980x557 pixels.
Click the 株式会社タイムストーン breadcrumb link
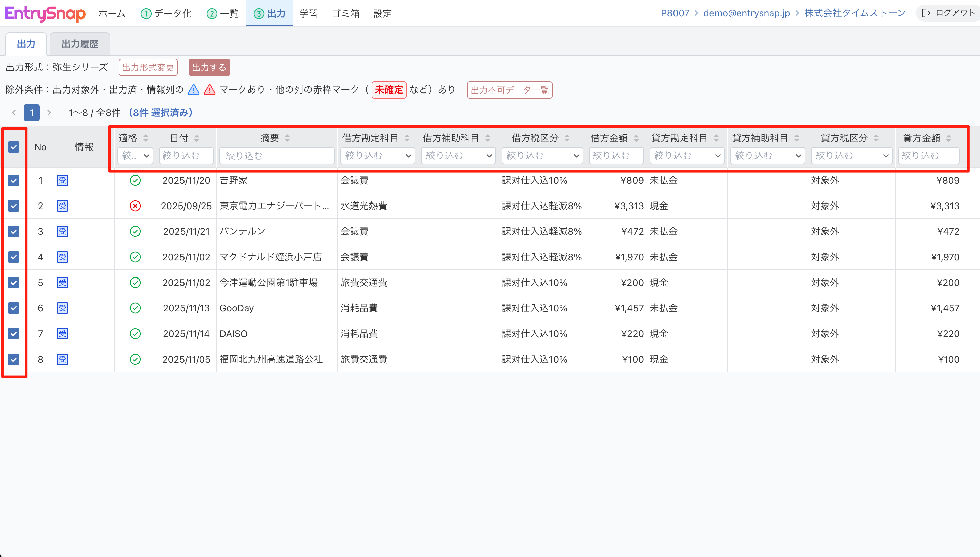[855, 13]
